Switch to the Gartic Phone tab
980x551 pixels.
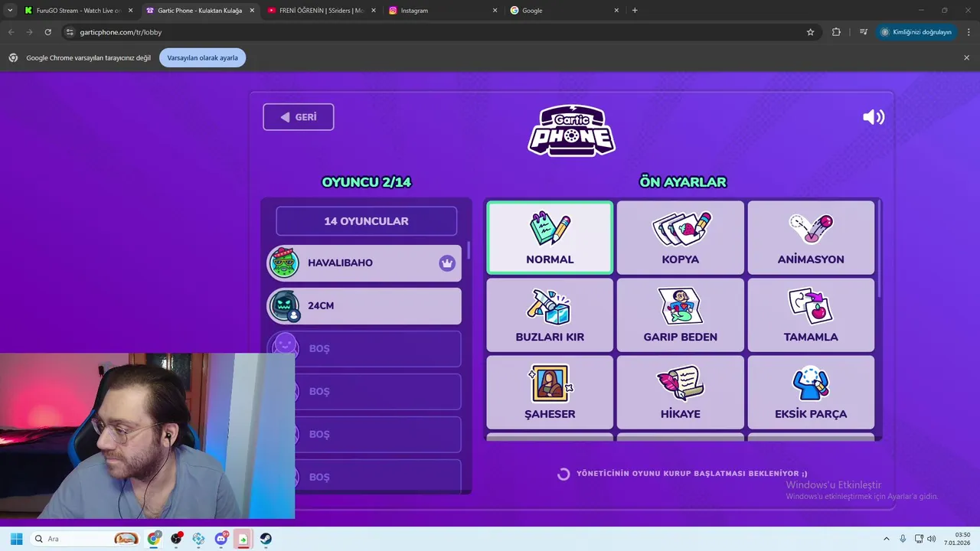click(199, 11)
